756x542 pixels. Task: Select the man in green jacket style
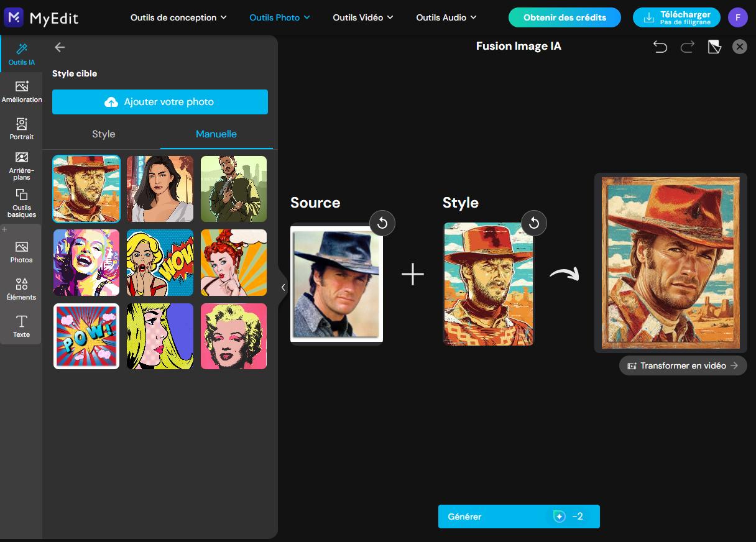[x=234, y=188]
